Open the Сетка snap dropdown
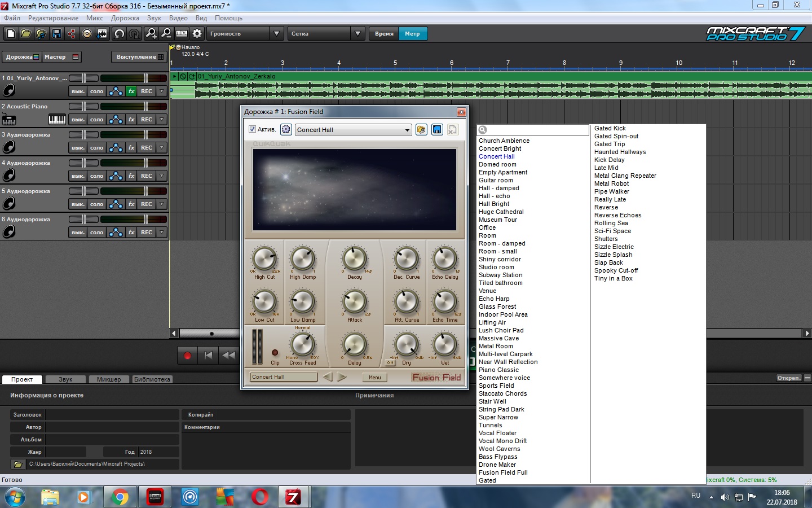This screenshot has width=812, height=508. (x=326, y=34)
